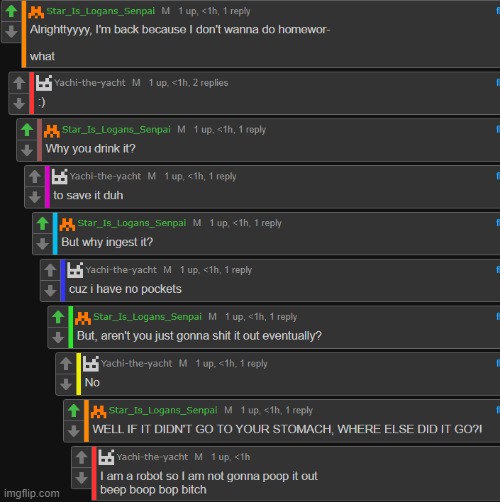
Task: Click orange avatar on 'Why you drink it?' comment
Action: tap(52, 130)
